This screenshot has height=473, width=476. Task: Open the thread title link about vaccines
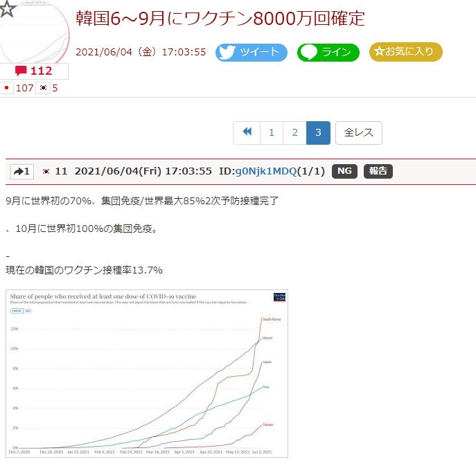(x=220, y=19)
